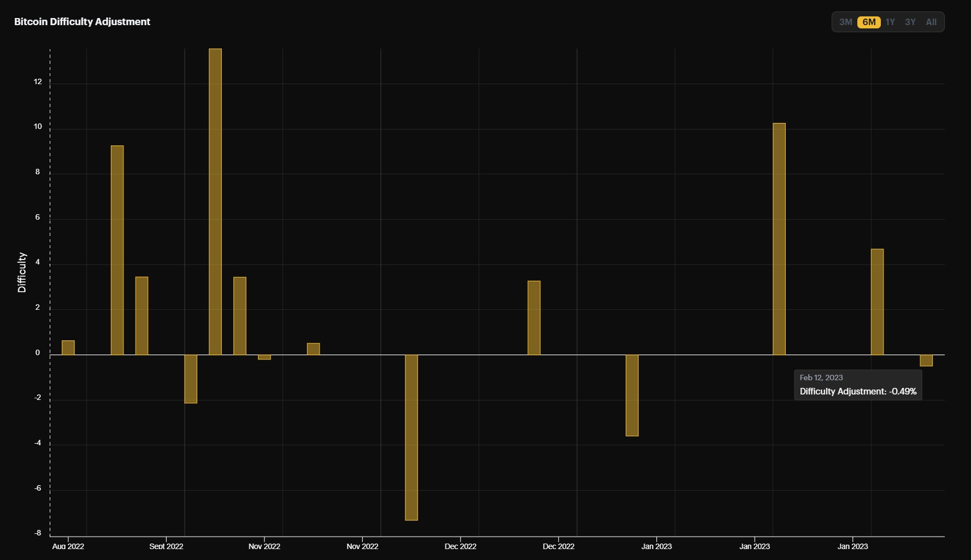Show the All time range

[x=931, y=22]
